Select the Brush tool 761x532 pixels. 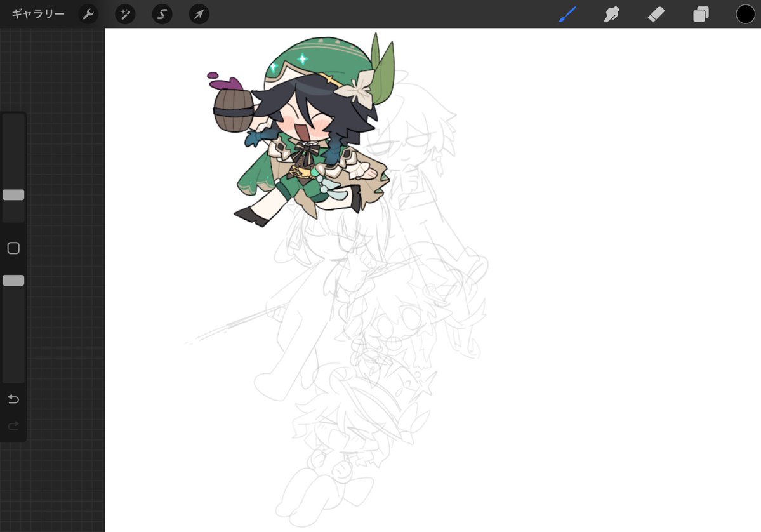coord(567,14)
